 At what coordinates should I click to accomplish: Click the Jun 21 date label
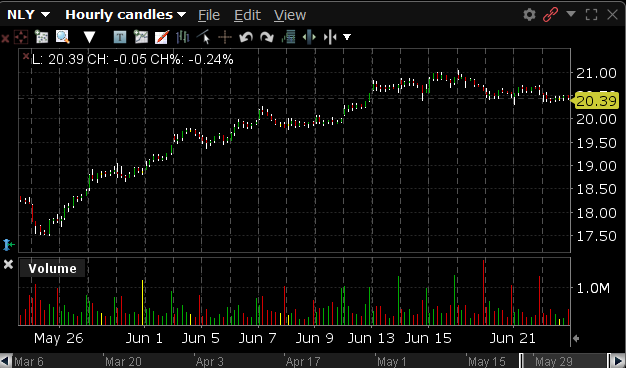(512, 338)
